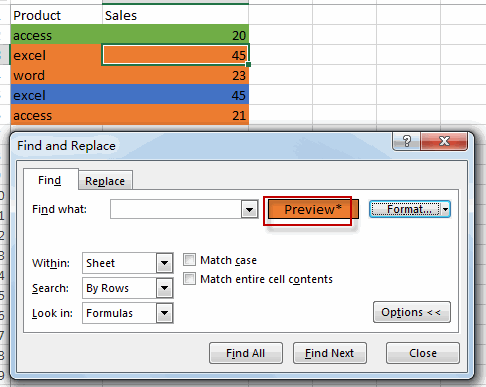Select the cell with value 23
The width and height of the screenshot is (486, 387).
175,75
